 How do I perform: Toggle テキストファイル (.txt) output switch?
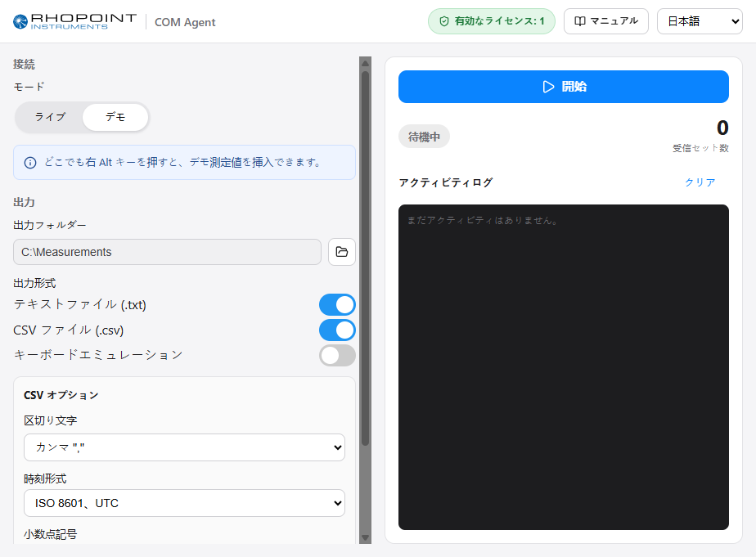(337, 304)
